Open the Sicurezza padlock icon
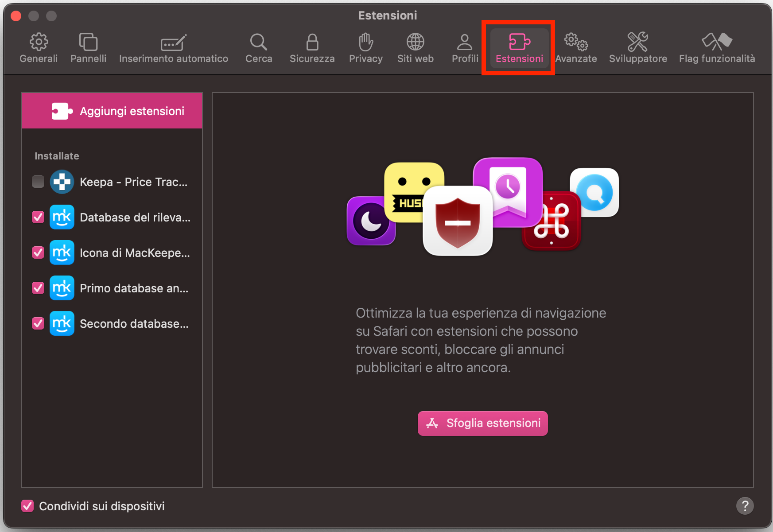Viewport: 773px width, 532px height. pyautogui.click(x=312, y=42)
